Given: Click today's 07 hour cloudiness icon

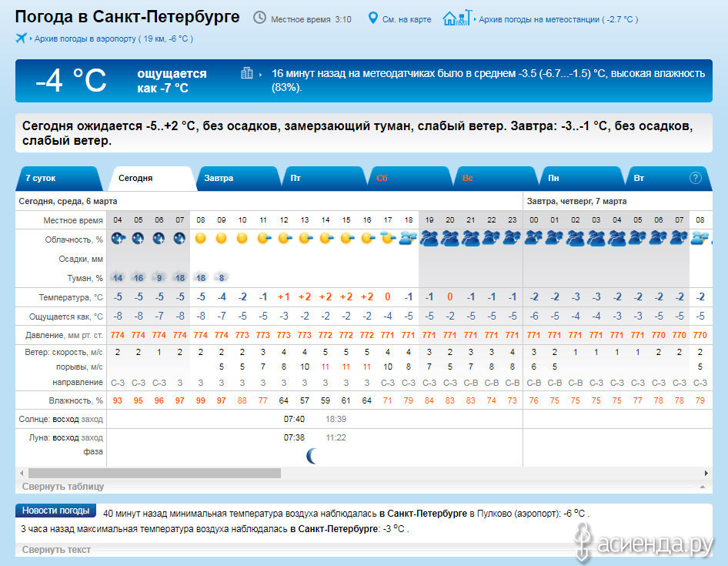Looking at the screenshot, I should tap(179, 239).
